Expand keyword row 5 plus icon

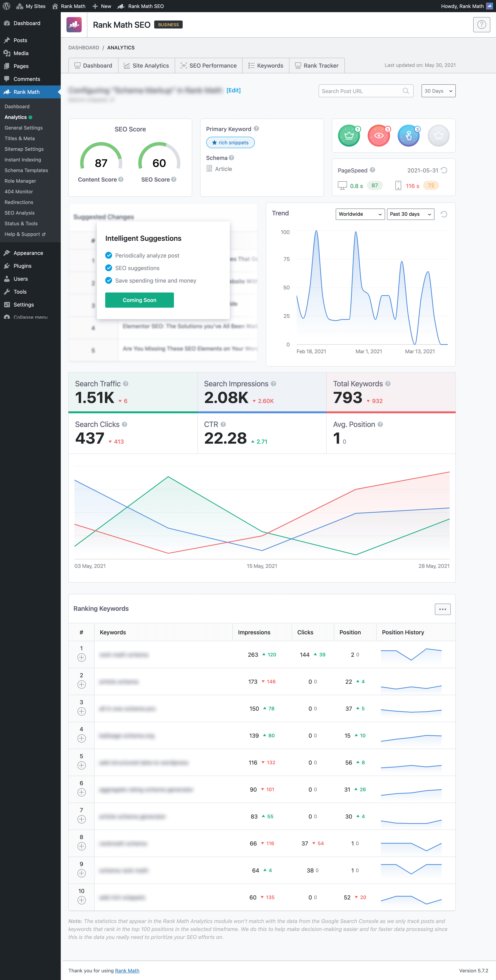click(x=81, y=765)
